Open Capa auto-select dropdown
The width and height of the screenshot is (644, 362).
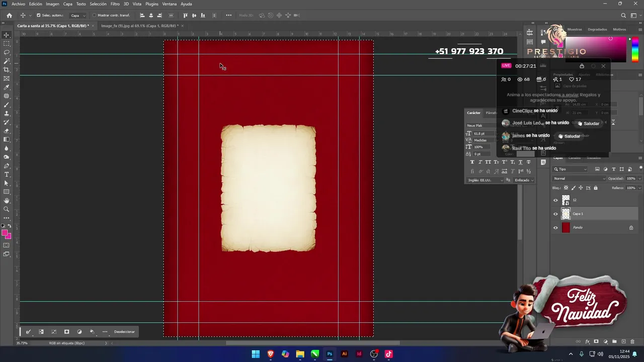coord(77,15)
